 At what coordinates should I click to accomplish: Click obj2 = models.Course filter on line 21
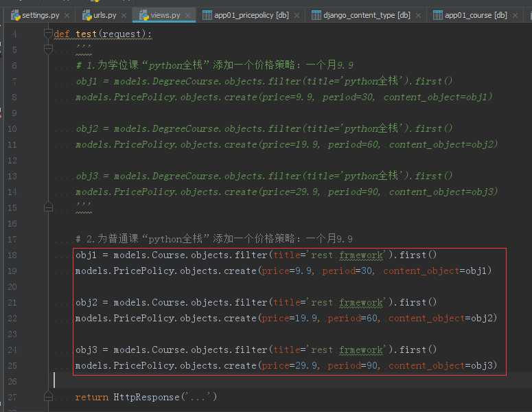[256, 302]
